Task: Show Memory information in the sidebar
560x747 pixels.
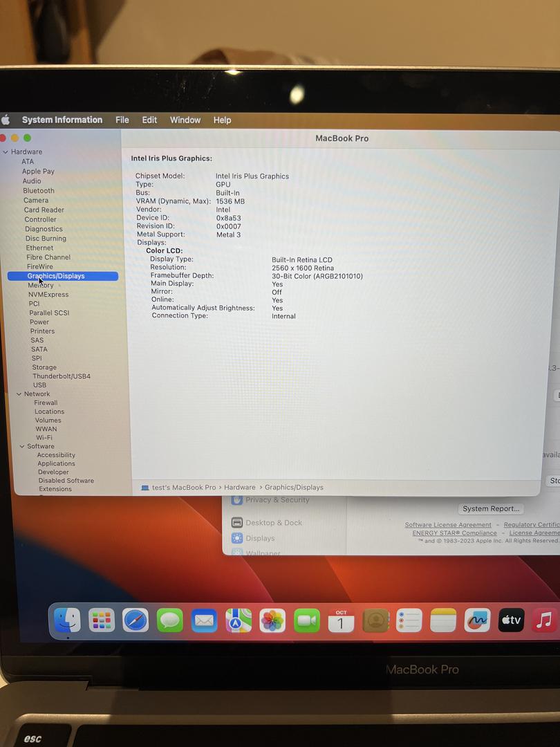Action: click(x=41, y=286)
